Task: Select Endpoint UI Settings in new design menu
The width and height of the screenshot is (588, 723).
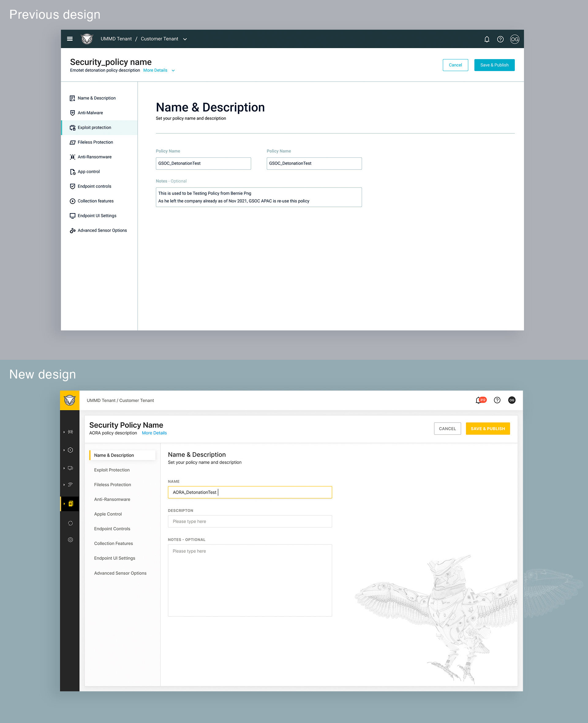Action: [x=115, y=558]
